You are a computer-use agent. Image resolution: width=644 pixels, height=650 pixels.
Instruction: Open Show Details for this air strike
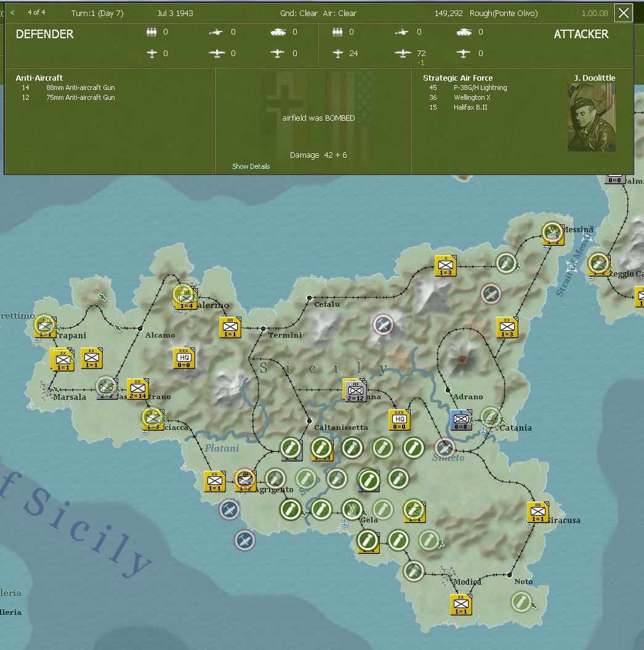(251, 166)
